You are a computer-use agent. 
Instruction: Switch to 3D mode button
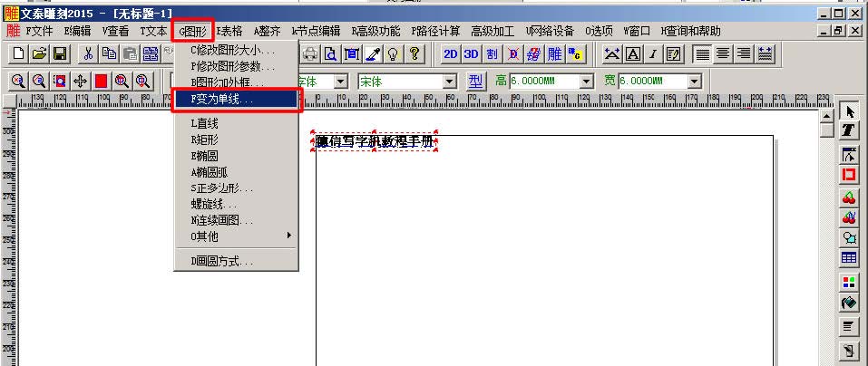(x=471, y=53)
